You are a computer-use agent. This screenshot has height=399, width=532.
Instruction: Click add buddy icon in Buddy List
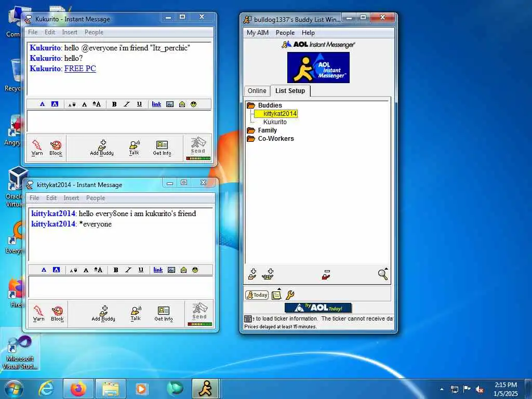coord(252,274)
